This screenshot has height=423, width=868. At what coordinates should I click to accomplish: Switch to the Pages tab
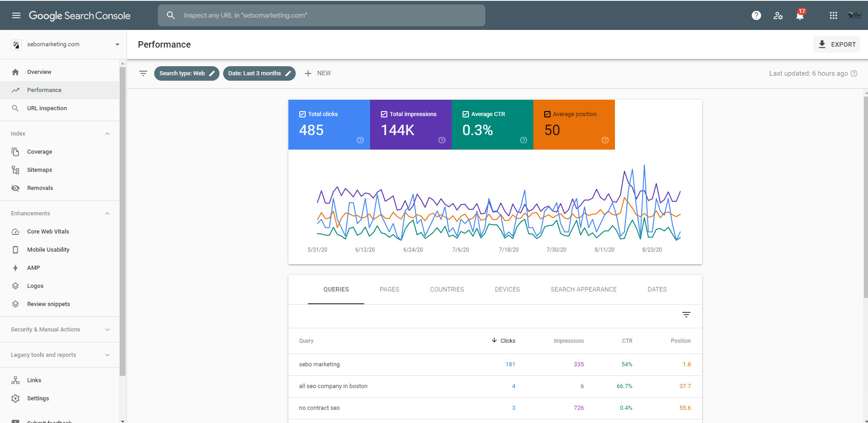390,289
